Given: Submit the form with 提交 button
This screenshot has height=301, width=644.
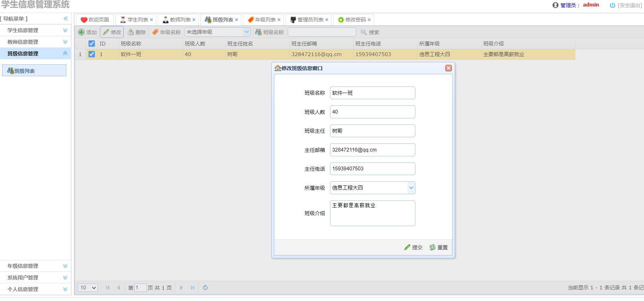Looking at the screenshot, I should coord(413,247).
